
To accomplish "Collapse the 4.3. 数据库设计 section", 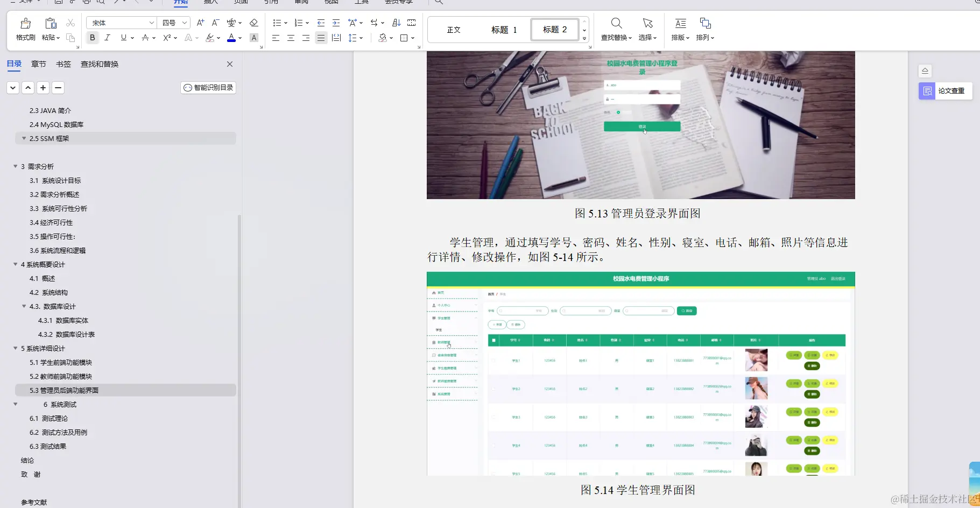I will [x=24, y=306].
